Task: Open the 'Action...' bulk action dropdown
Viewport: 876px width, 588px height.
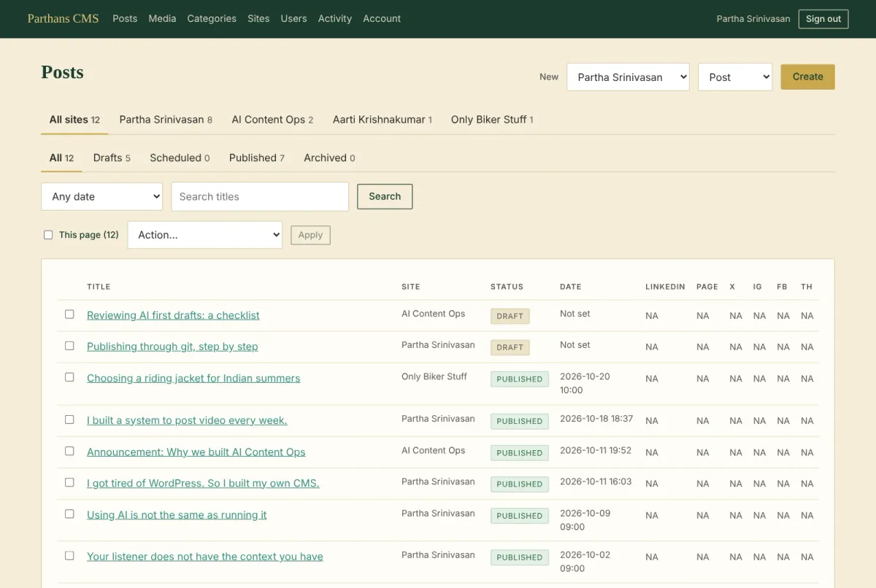Action: click(205, 235)
